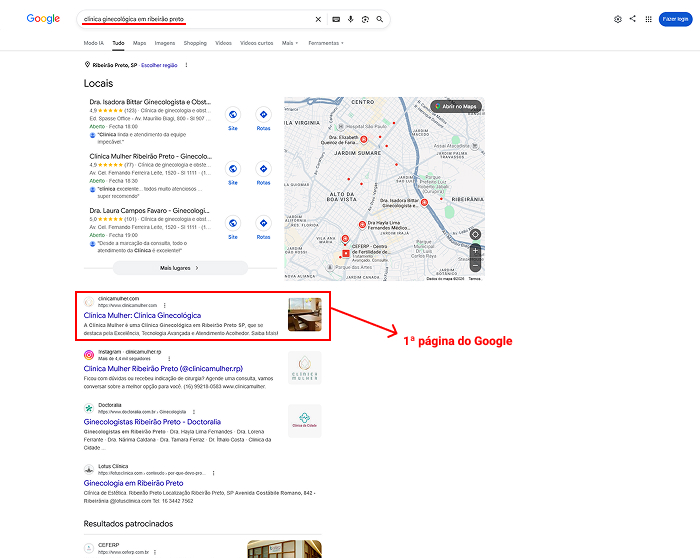Open the CEFERP sponsored result
Screen dimensions: 700x558
(x=108, y=545)
